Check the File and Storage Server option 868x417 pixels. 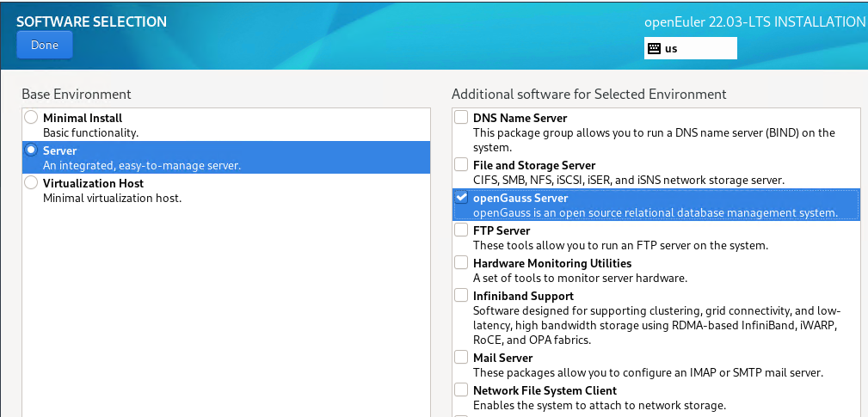pos(462,165)
